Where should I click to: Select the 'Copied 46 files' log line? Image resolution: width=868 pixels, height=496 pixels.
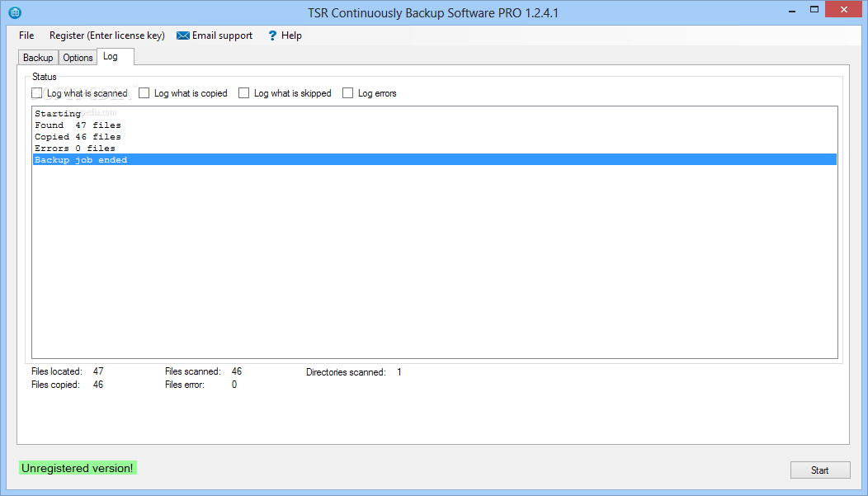pos(435,137)
